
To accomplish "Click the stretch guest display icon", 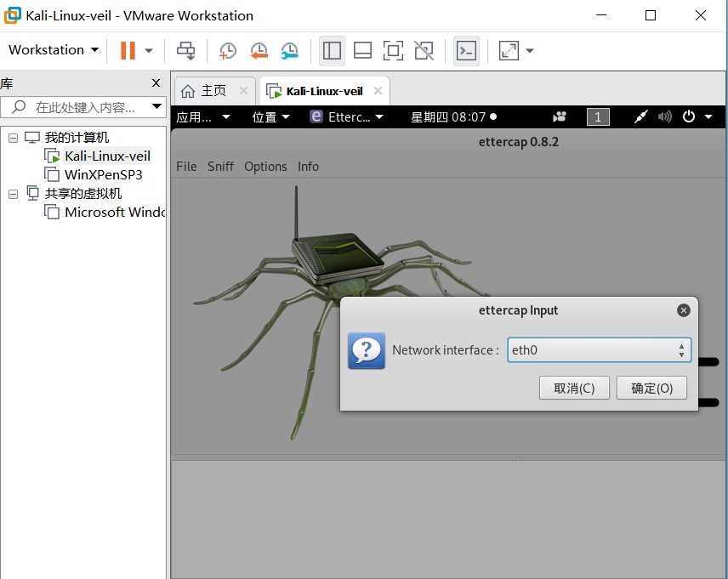I will coord(509,50).
